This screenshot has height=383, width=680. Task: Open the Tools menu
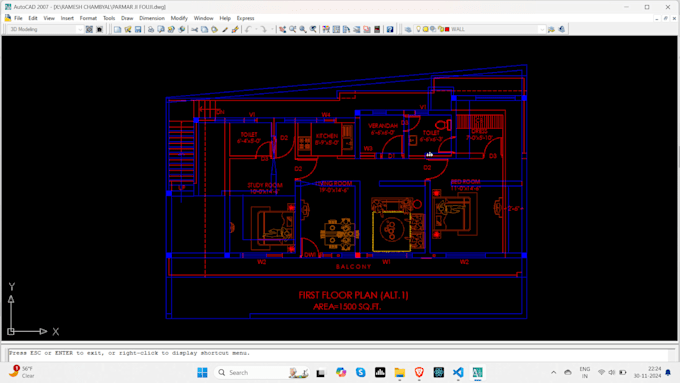[109, 18]
